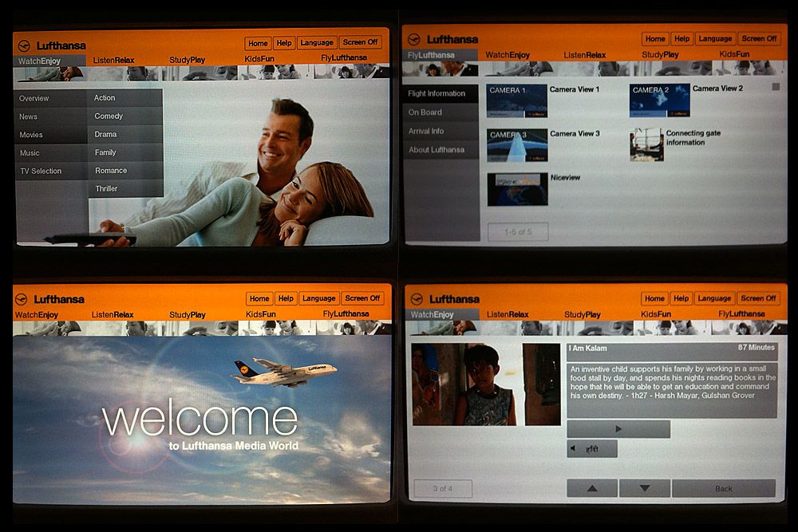The width and height of the screenshot is (798, 532).
Task: Tap the down arrow on I Am Kalam screen
Action: click(x=644, y=488)
